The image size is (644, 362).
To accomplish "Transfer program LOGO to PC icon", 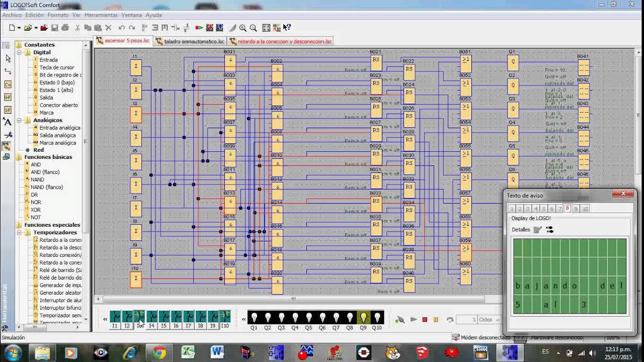I will coord(220,28).
